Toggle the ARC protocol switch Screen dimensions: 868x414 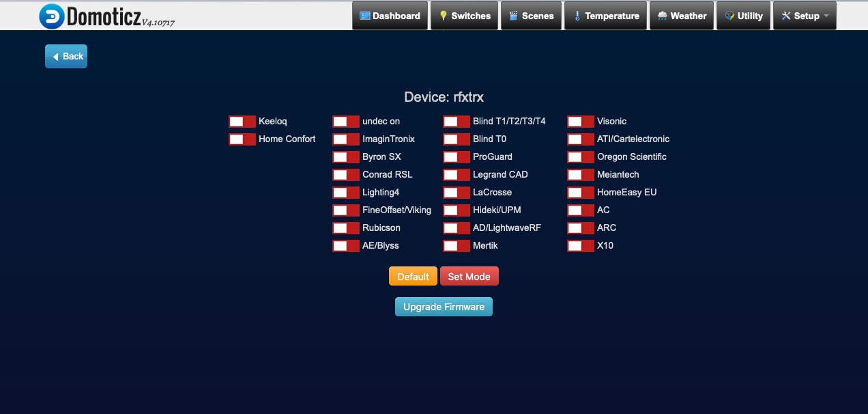(x=581, y=228)
